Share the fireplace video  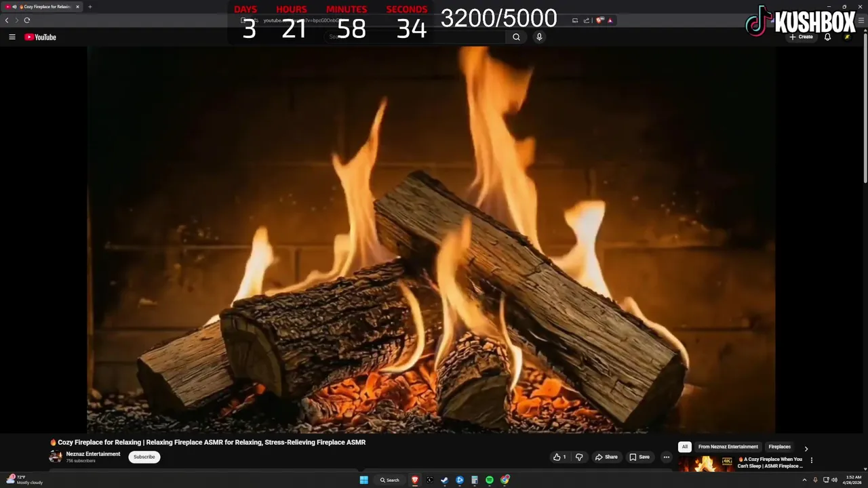[606, 457]
